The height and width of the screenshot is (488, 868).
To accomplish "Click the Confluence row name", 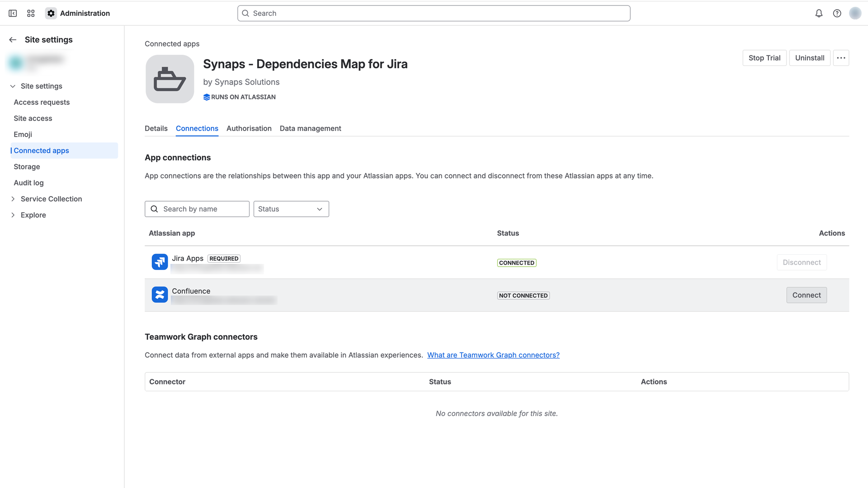I will (191, 291).
